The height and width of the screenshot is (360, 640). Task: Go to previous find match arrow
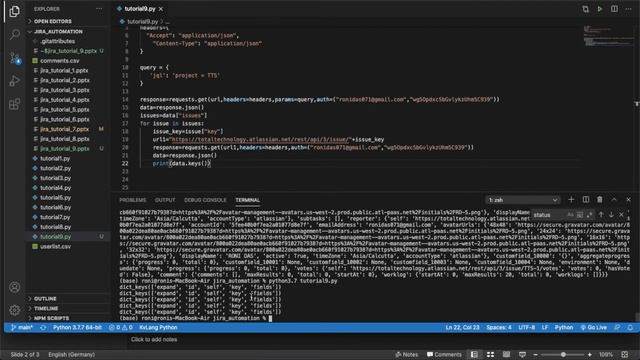click(601, 215)
